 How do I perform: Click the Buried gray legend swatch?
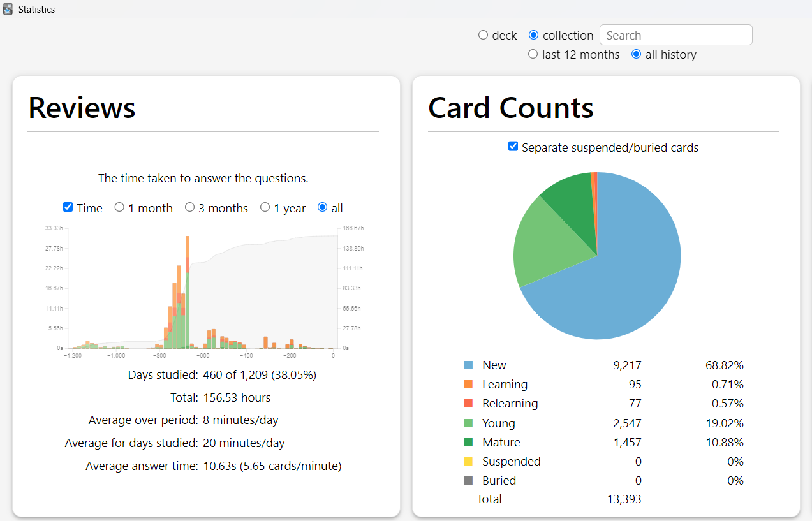pyautogui.click(x=468, y=480)
